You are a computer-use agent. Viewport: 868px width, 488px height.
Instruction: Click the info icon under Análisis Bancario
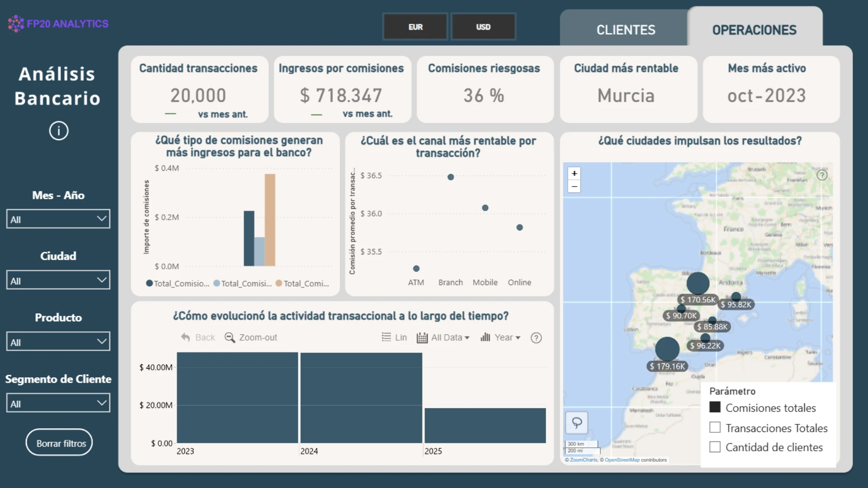pyautogui.click(x=59, y=131)
